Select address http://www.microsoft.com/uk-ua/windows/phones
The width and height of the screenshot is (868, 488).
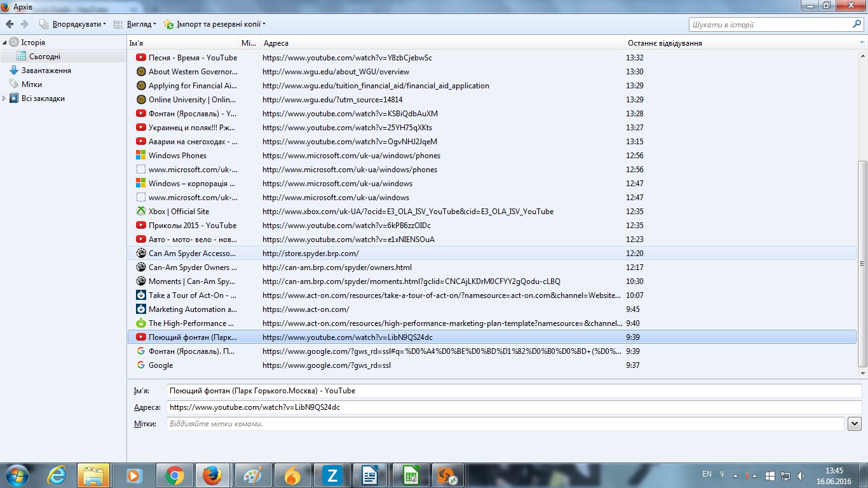[349, 170]
